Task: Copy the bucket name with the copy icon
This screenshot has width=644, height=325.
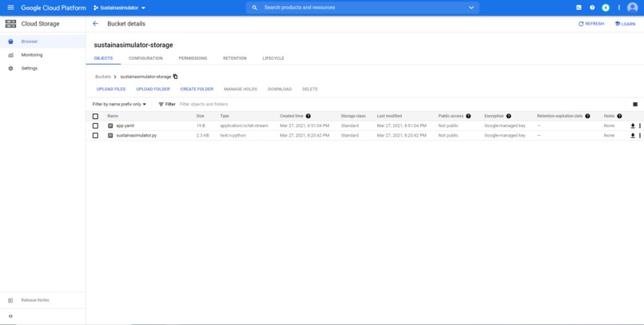Action: click(175, 77)
